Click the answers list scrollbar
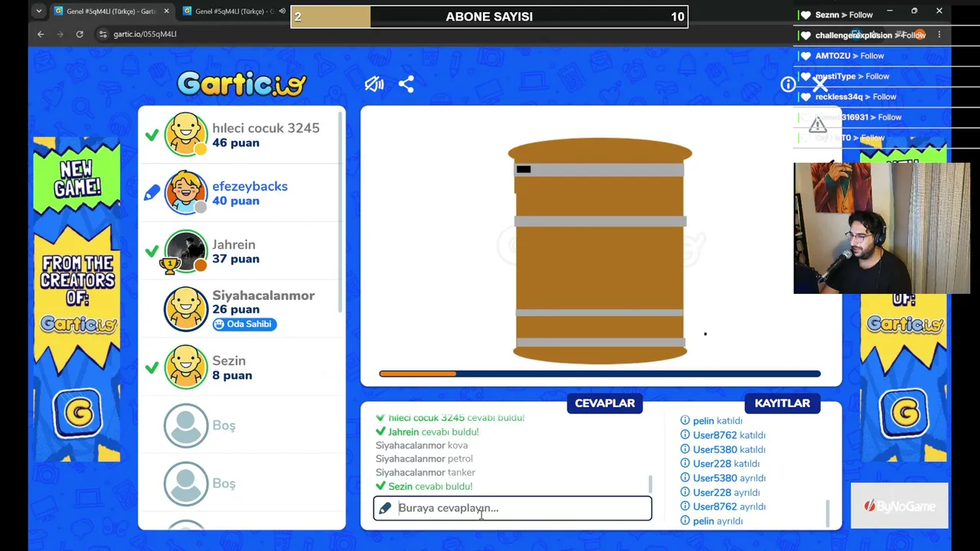Screen dimensions: 980x551 (650, 484)
